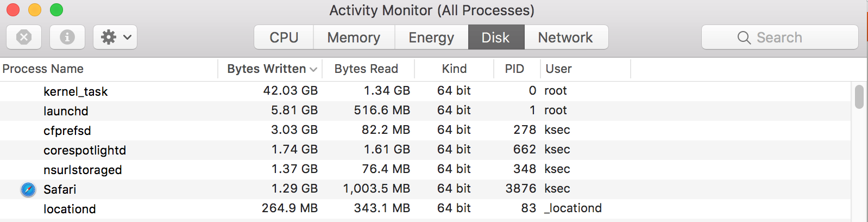
Task: Open the process info inspector icon
Action: click(x=67, y=37)
